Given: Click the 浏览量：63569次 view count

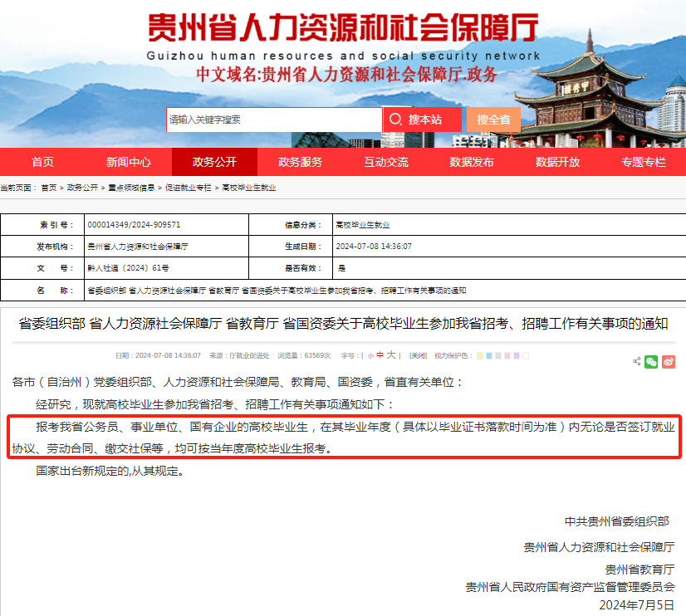Looking at the screenshot, I should (304, 355).
